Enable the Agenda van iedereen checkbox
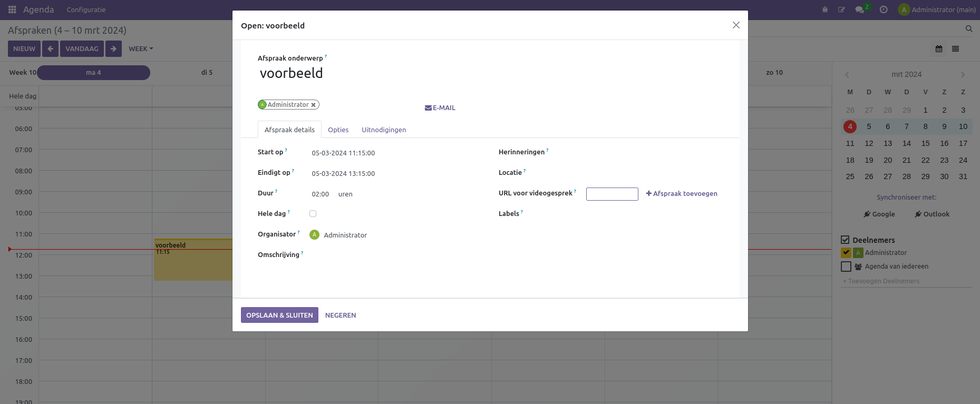 [846, 267]
